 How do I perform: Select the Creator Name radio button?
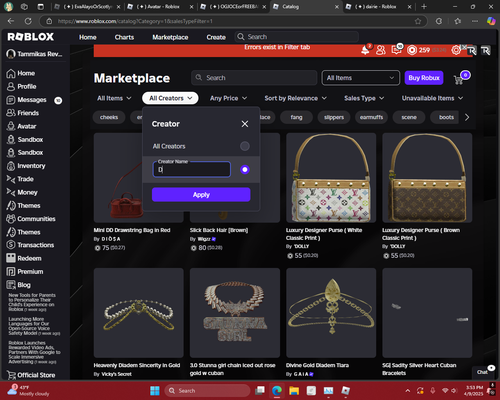click(x=245, y=170)
